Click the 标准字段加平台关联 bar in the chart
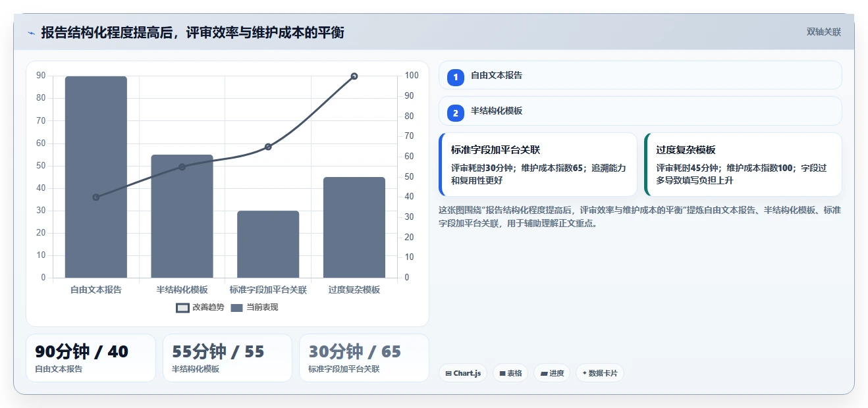Image resolution: width=868 pixels, height=408 pixels. [x=268, y=244]
